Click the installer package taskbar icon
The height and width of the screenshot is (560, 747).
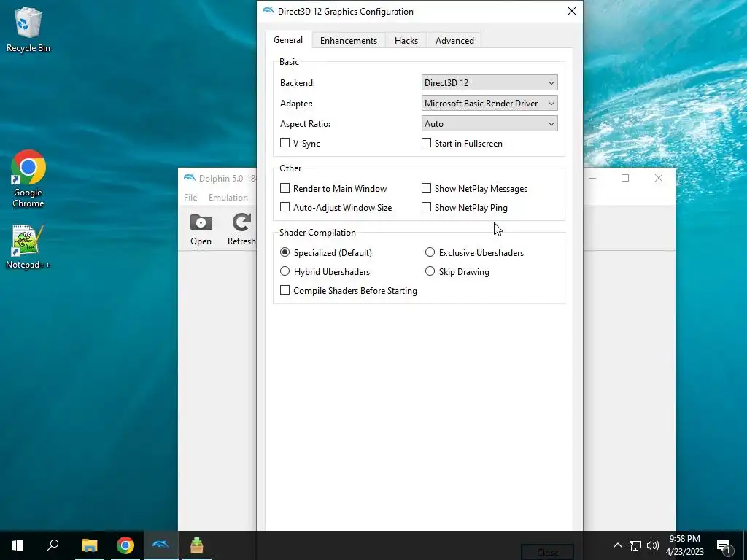click(x=197, y=545)
